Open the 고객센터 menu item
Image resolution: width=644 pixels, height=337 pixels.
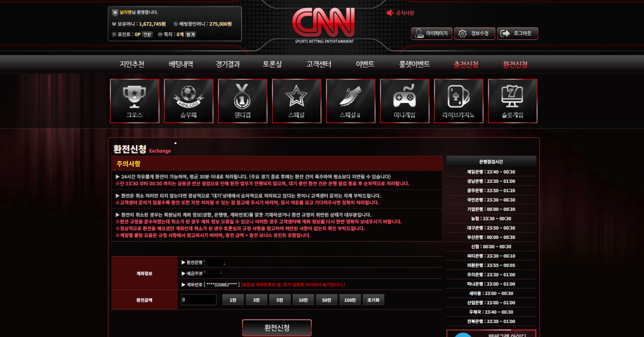tap(318, 64)
